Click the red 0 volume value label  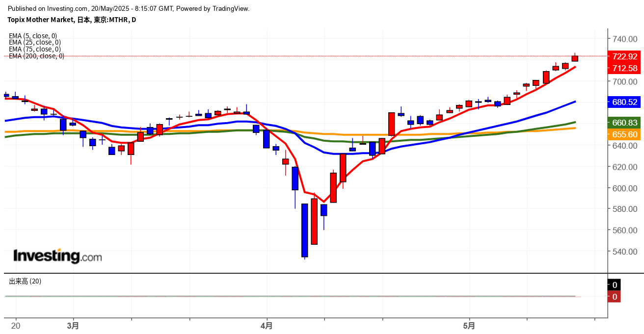point(614,297)
